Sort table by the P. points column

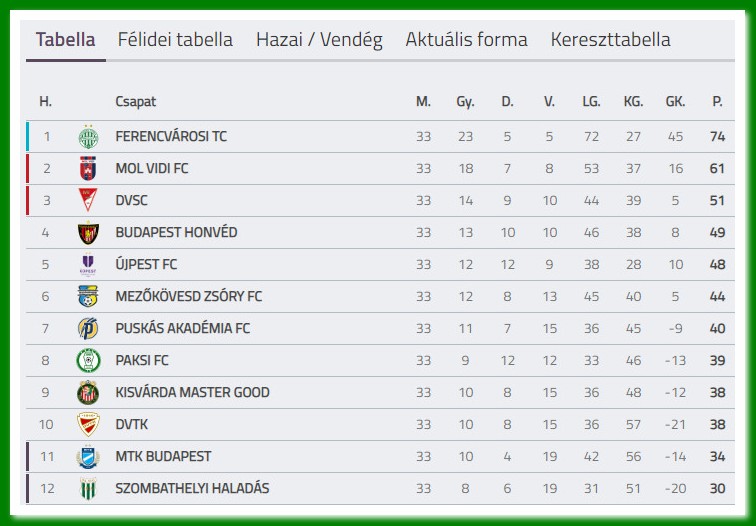click(x=717, y=101)
